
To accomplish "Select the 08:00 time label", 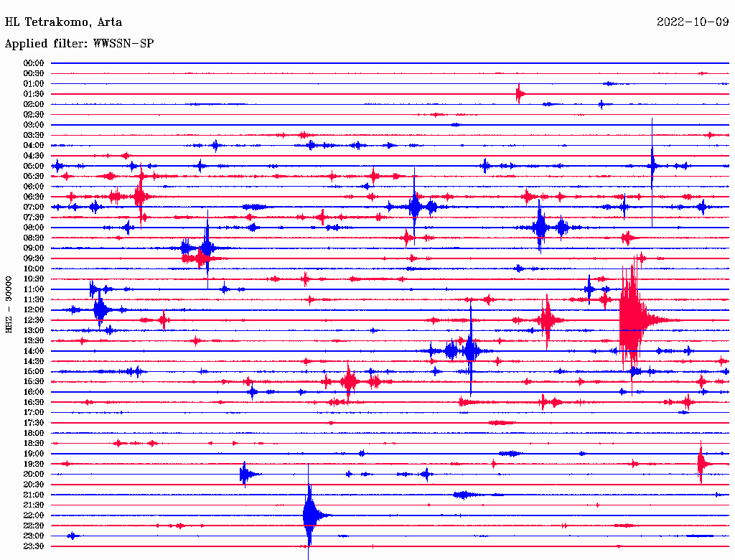I will pyautogui.click(x=34, y=228).
